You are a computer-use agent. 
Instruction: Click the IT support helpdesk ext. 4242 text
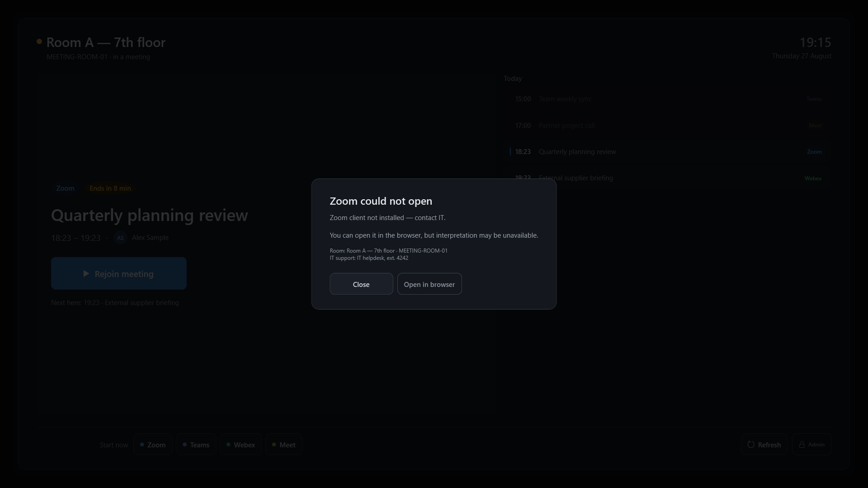369,258
